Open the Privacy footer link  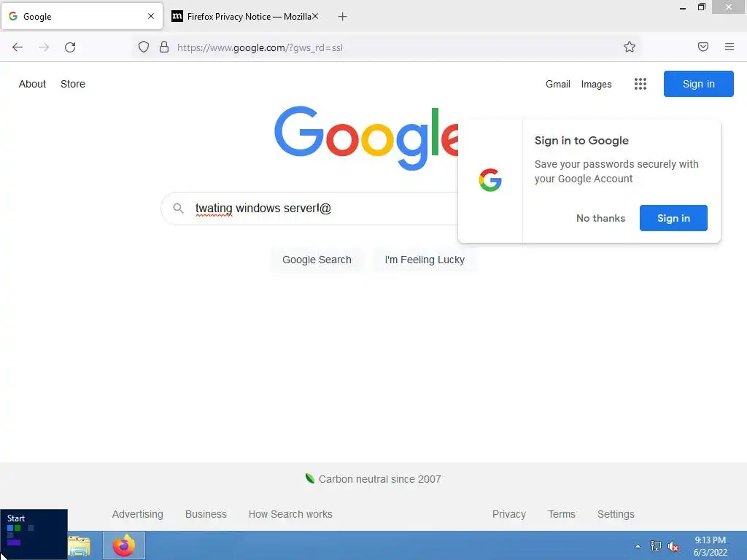click(508, 514)
